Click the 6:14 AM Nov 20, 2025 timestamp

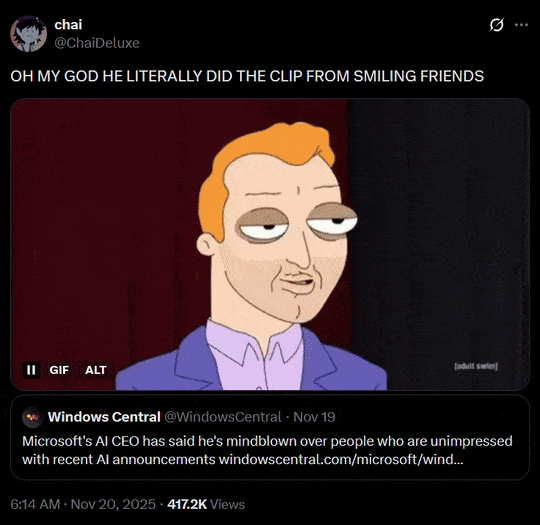(x=83, y=504)
